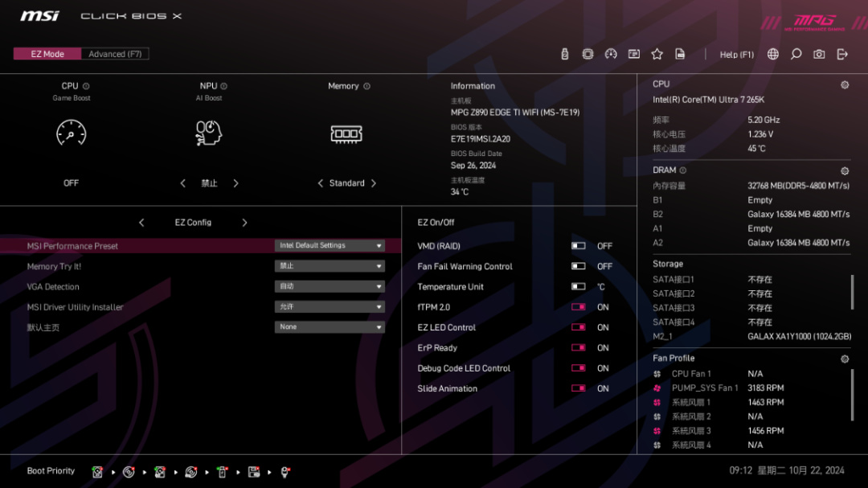Click the Game Boost gauge icon
The width and height of the screenshot is (868, 488).
72,133
